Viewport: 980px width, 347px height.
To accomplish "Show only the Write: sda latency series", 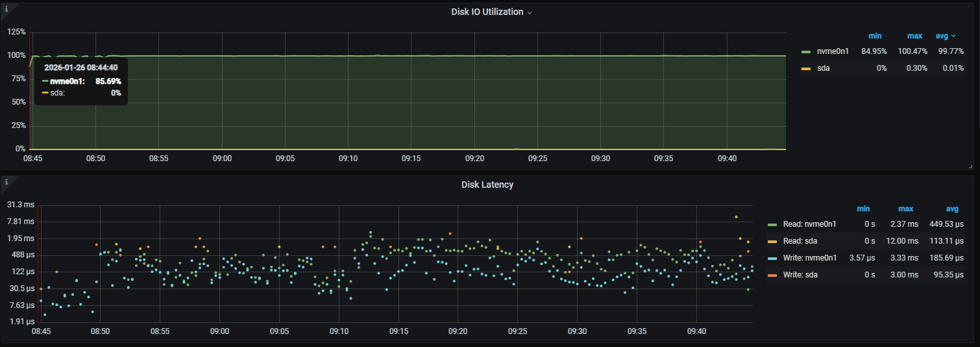I will (800, 275).
